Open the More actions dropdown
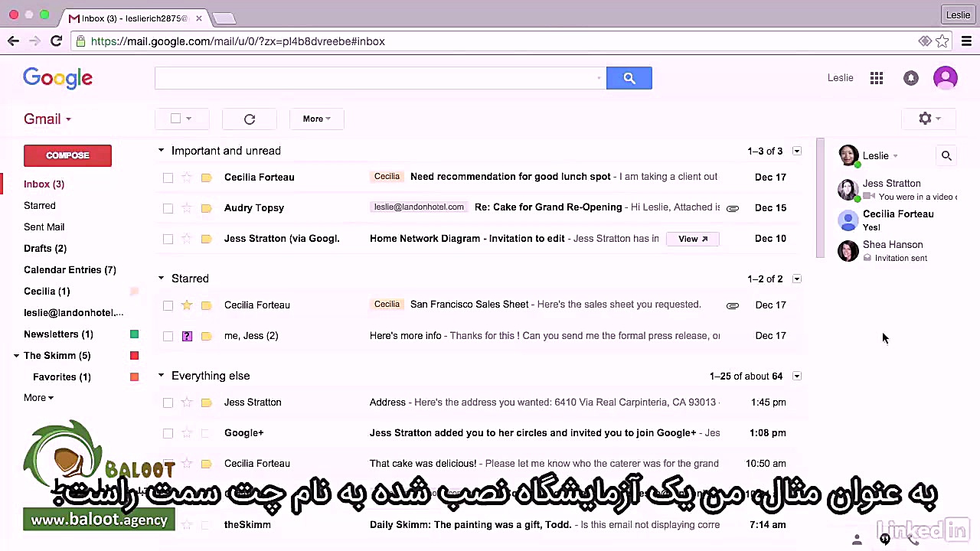 pyautogui.click(x=316, y=119)
